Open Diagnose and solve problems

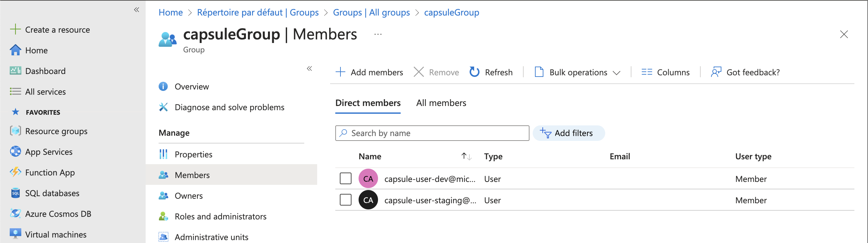[229, 107]
